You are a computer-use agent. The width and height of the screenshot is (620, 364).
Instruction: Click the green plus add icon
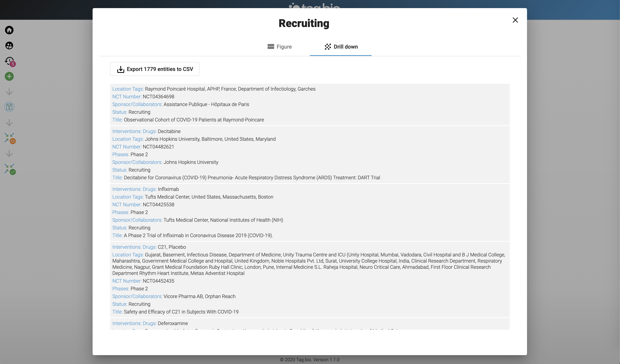pos(9,76)
